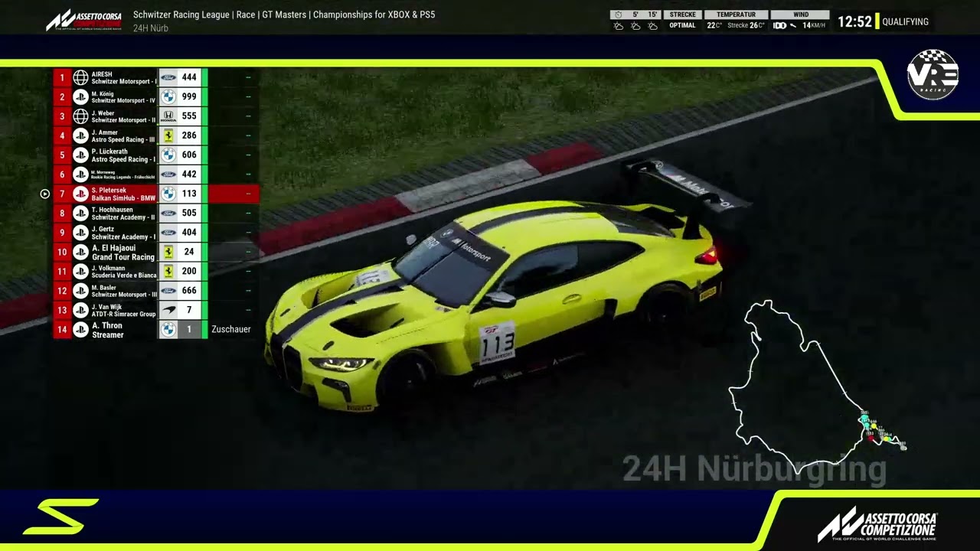
Task: Click the McLaren logo next to number 7
Action: tap(168, 310)
